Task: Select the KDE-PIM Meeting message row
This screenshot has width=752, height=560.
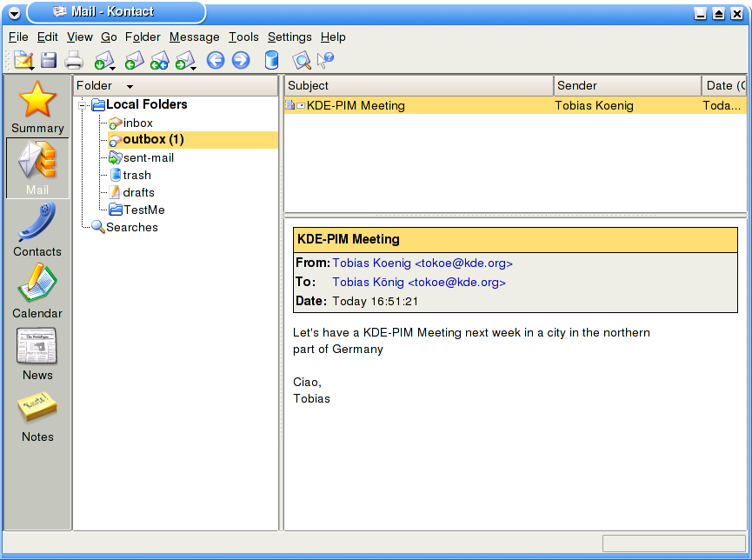Action: pyautogui.click(x=516, y=105)
